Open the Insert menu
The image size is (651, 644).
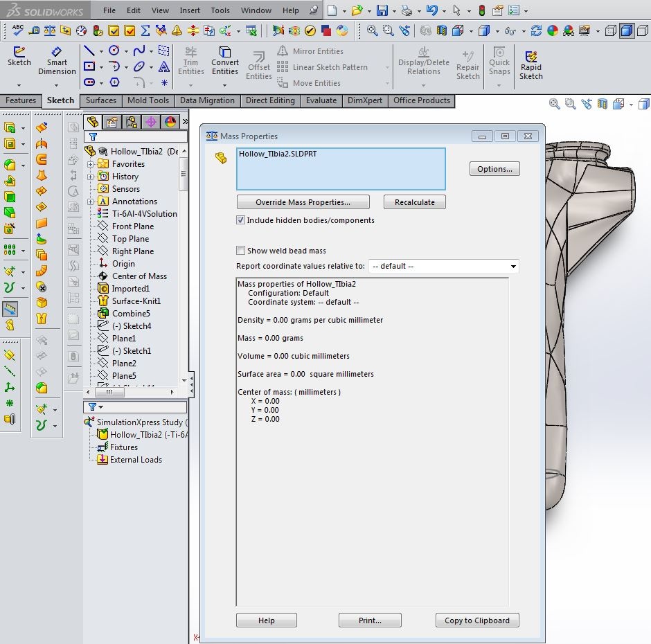[190, 10]
